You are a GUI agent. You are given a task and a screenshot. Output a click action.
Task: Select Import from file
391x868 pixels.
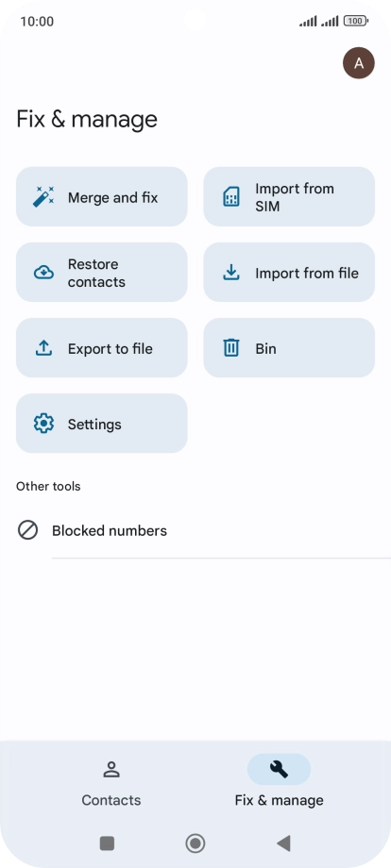tap(289, 273)
